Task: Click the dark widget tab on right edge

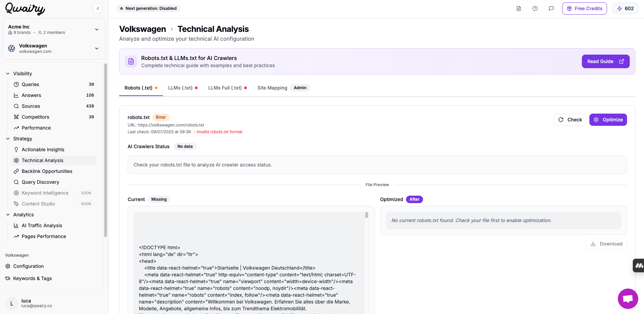Action: pos(638,266)
